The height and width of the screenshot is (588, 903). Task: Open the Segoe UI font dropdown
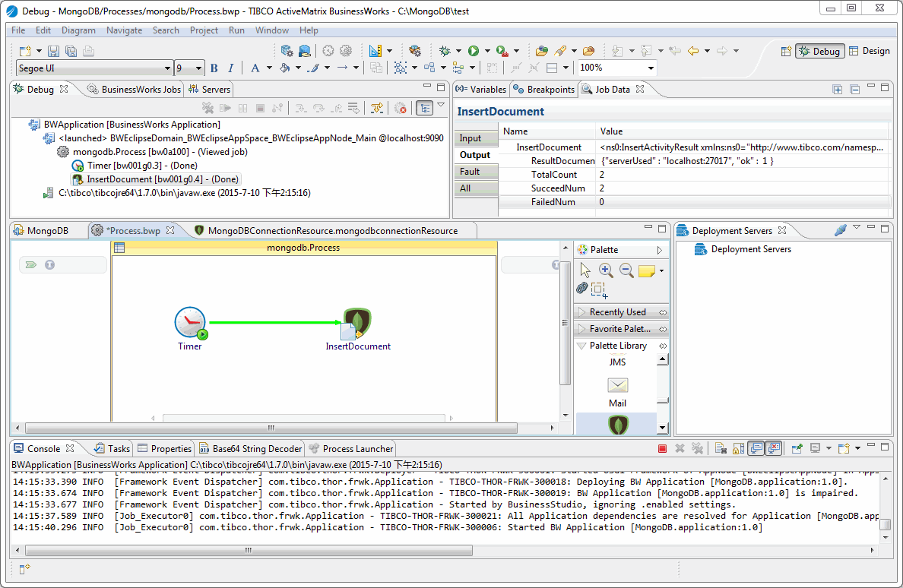tap(167, 68)
